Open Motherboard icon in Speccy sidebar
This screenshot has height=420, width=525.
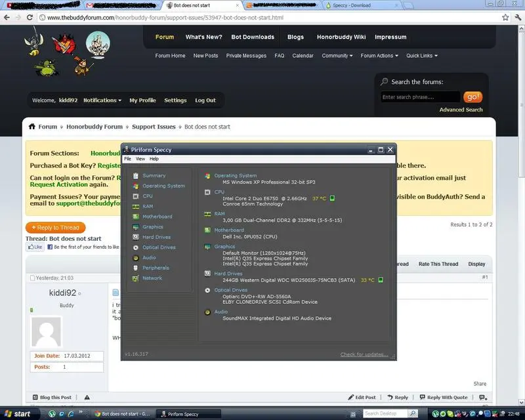136,217
